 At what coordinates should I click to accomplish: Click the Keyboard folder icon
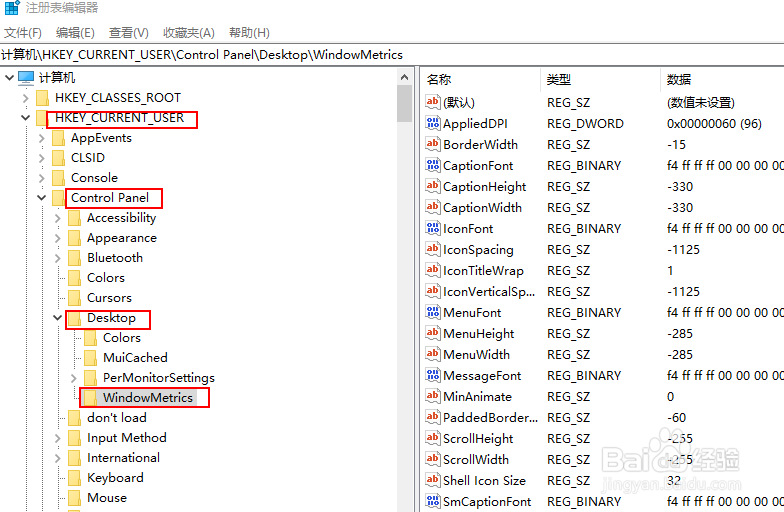pos(74,478)
